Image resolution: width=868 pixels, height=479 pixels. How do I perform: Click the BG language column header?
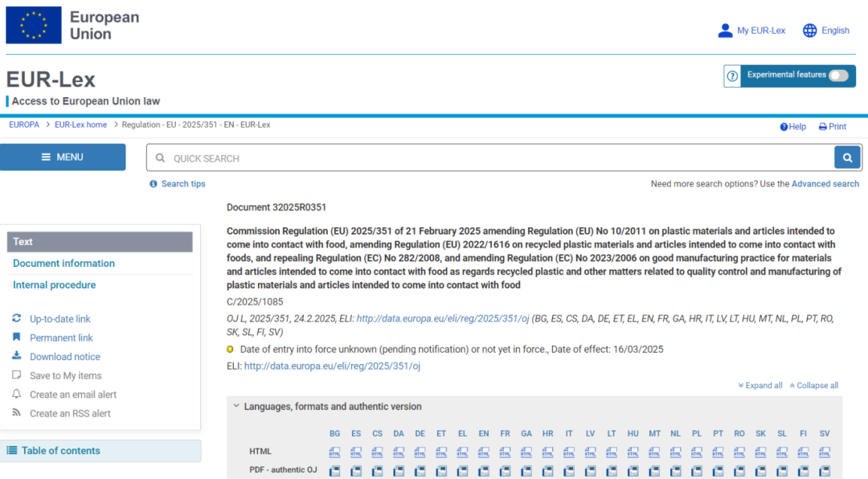pyautogui.click(x=334, y=434)
